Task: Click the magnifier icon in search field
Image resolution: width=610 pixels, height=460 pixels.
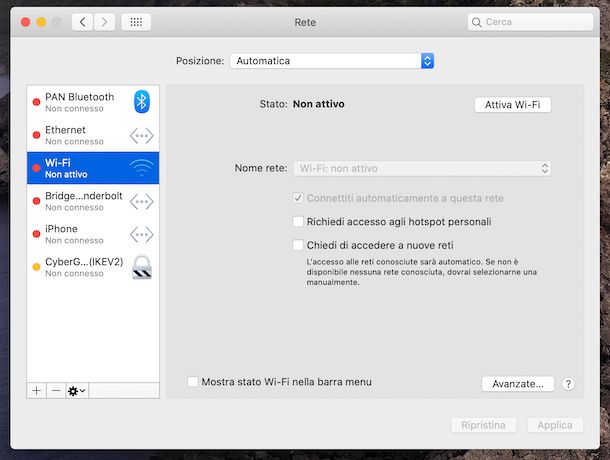Action: click(x=477, y=22)
